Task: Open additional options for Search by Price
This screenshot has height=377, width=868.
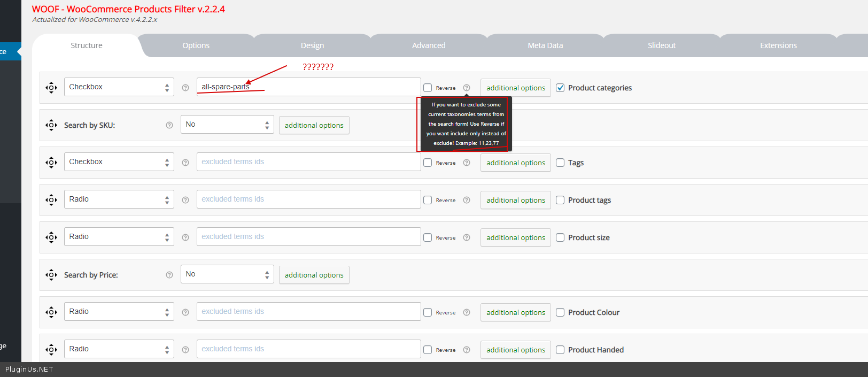Action: click(314, 275)
